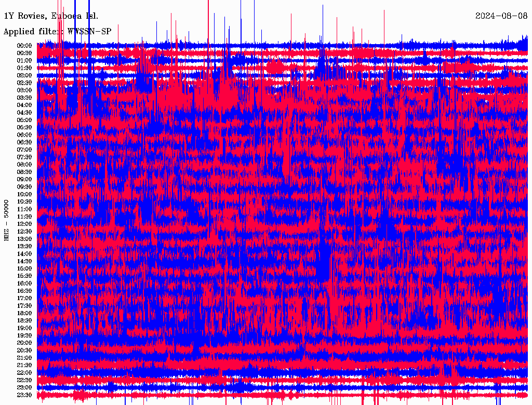532x405 pixels.
Task: Click the 09:00 time label
Action: pos(24,180)
